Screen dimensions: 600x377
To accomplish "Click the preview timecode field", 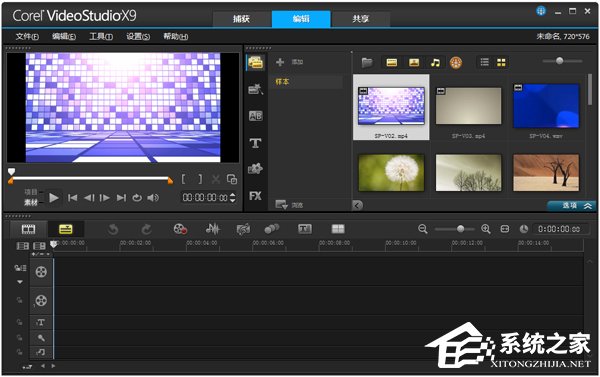I will [205, 197].
